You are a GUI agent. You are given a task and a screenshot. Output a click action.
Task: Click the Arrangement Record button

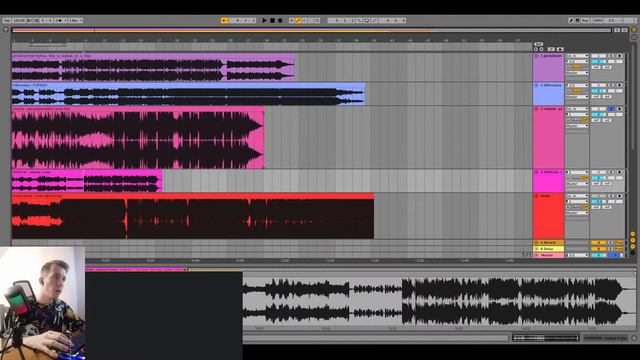coord(280,20)
